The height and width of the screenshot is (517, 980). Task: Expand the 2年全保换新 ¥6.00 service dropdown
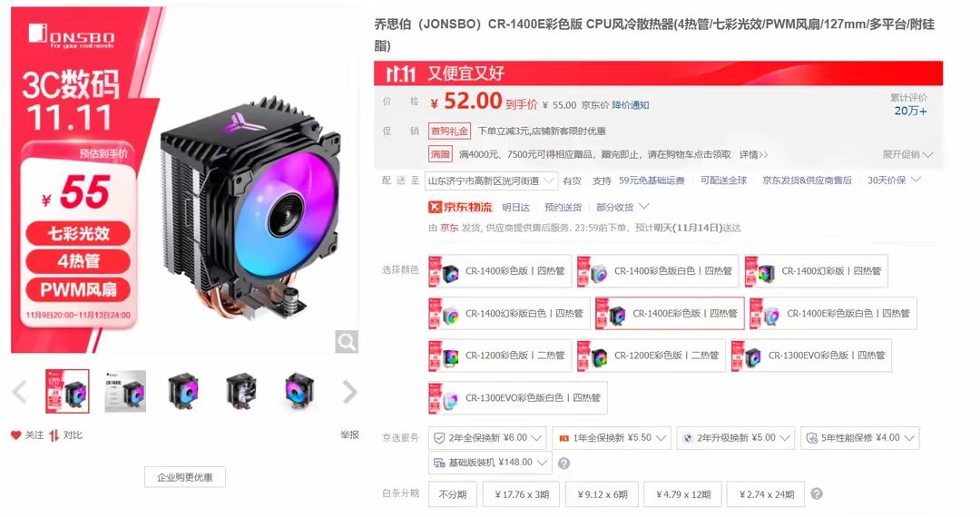point(487,438)
